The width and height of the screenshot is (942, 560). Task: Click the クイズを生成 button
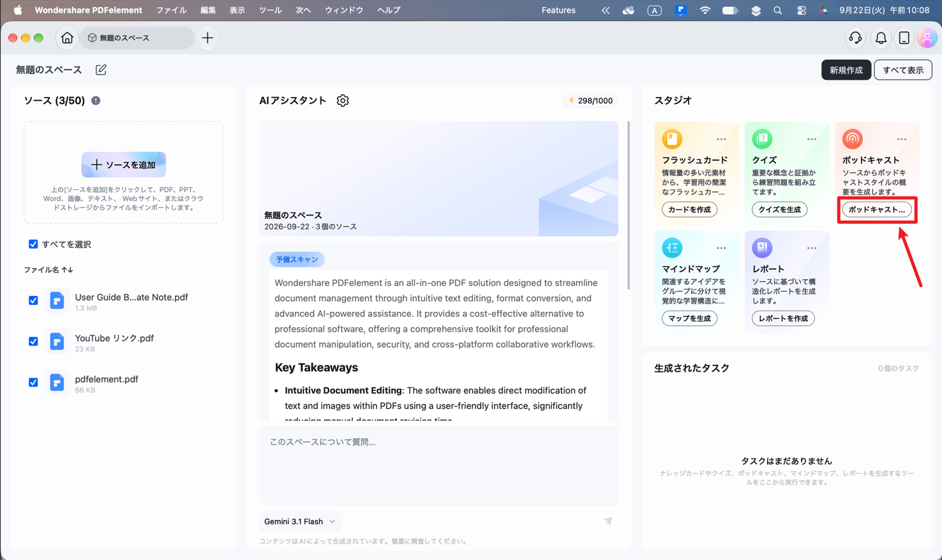tap(779, 209)
